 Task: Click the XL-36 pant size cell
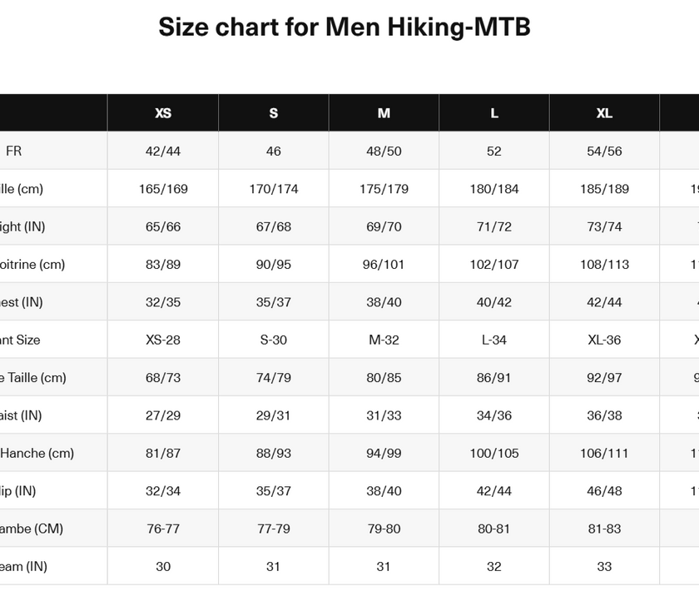click(x=604, y=340)
